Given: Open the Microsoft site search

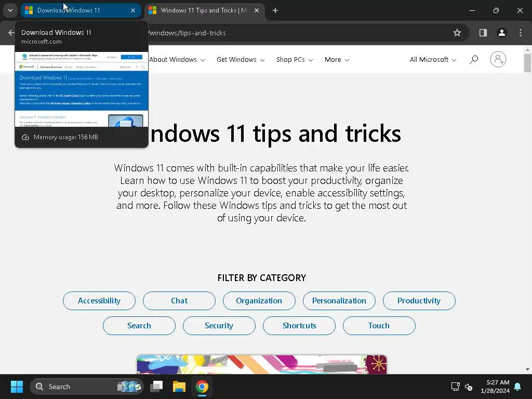Looking at the screenshot, I should pos(474,60).
